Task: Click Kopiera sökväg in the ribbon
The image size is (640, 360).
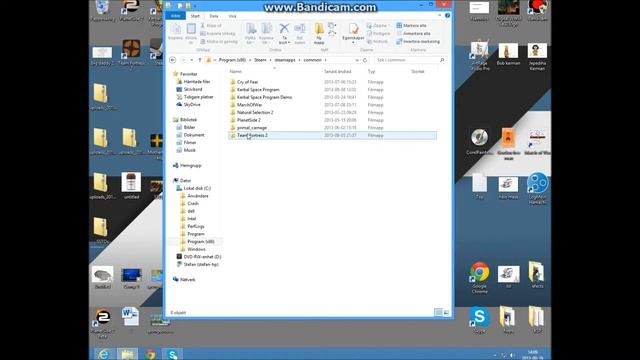Action: coord(218,33)
